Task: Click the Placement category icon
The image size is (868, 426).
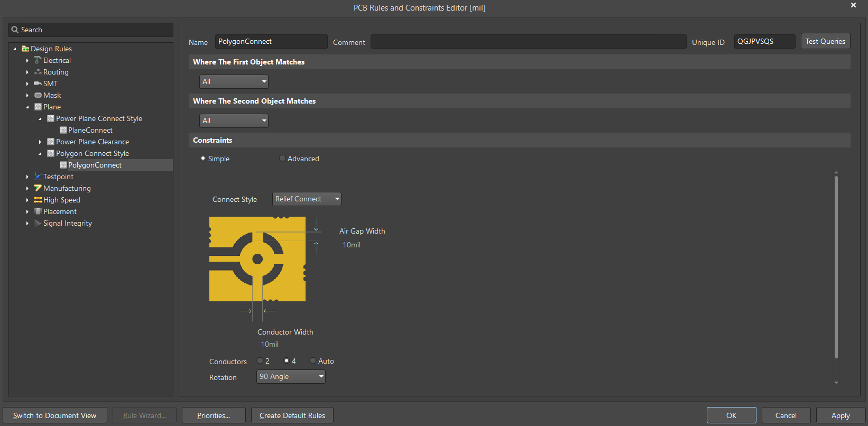Action: tap(38, 211)
